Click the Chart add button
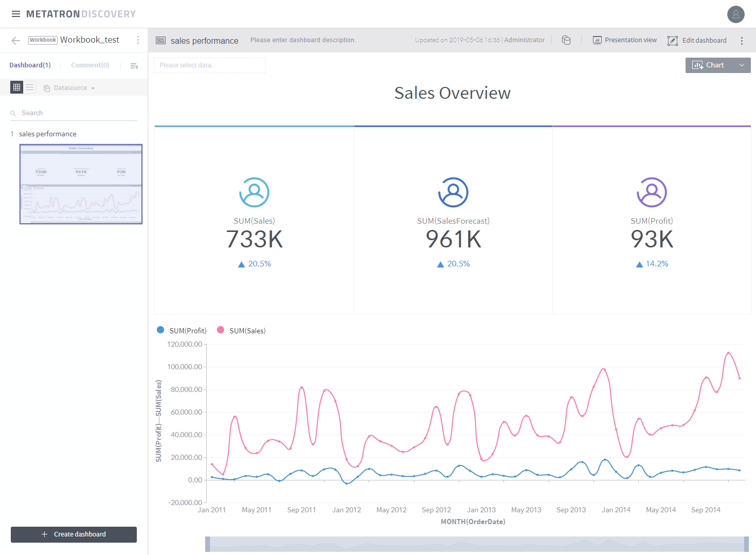756x555 pixels. pos(709,65)
